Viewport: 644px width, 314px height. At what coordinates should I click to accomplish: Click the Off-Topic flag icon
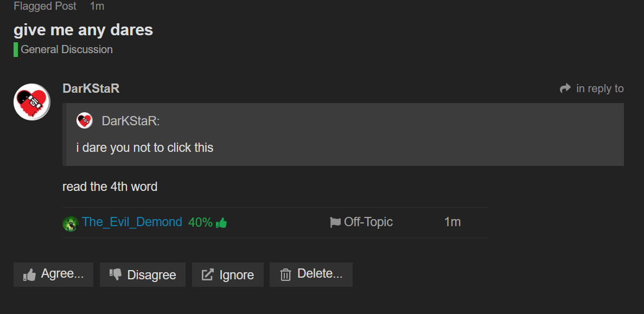[x=335, y=222]
